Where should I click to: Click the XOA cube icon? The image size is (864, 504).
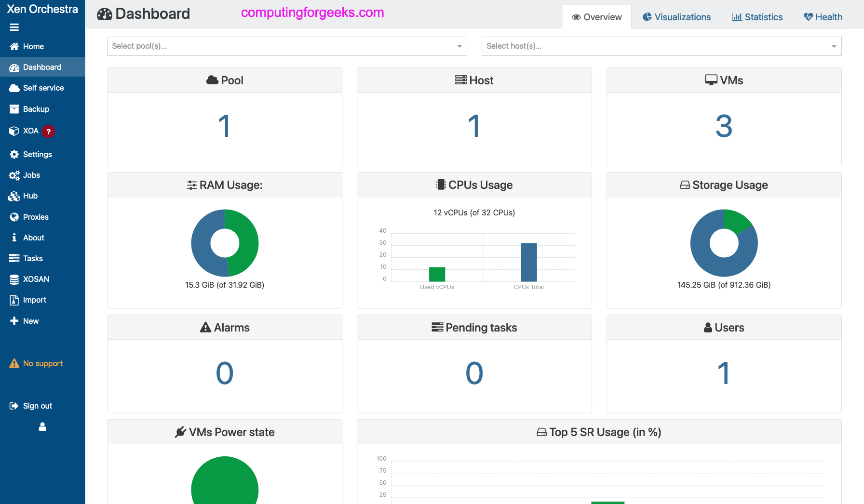click(14, 131)
